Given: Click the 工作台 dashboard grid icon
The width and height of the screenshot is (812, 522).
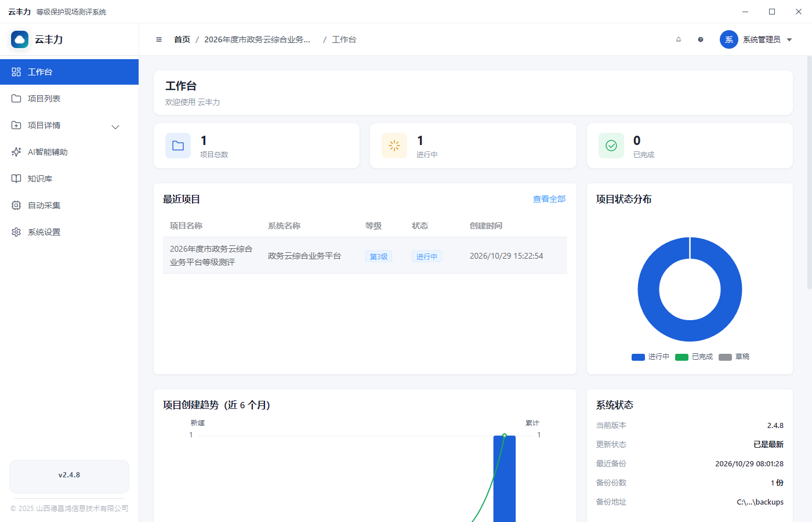Looking at the screenshot, I should [x=16, y=72].
